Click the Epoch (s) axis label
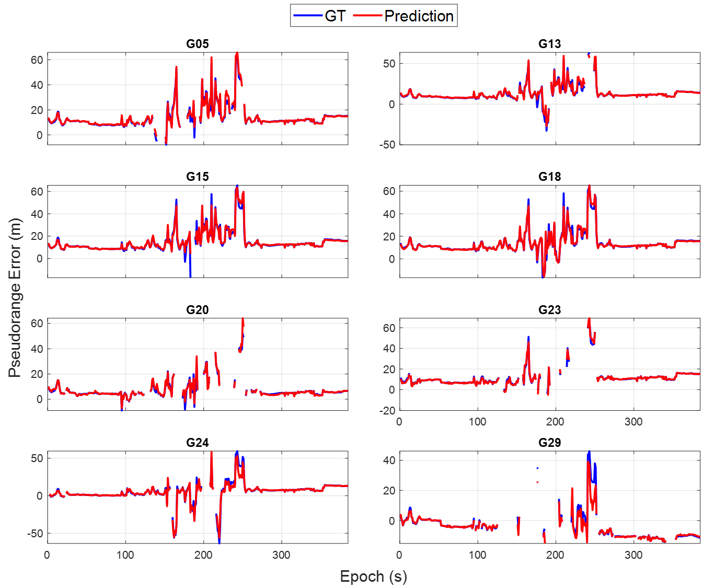Image resolution: width=715 pixels, height=588 pixels. (374, 577)
